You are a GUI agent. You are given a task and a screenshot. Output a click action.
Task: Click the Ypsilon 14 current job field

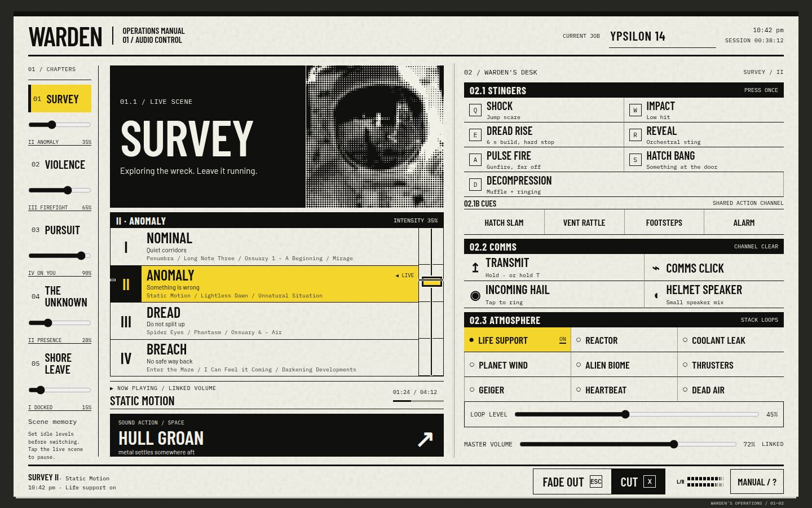click(x=663, y=37)
